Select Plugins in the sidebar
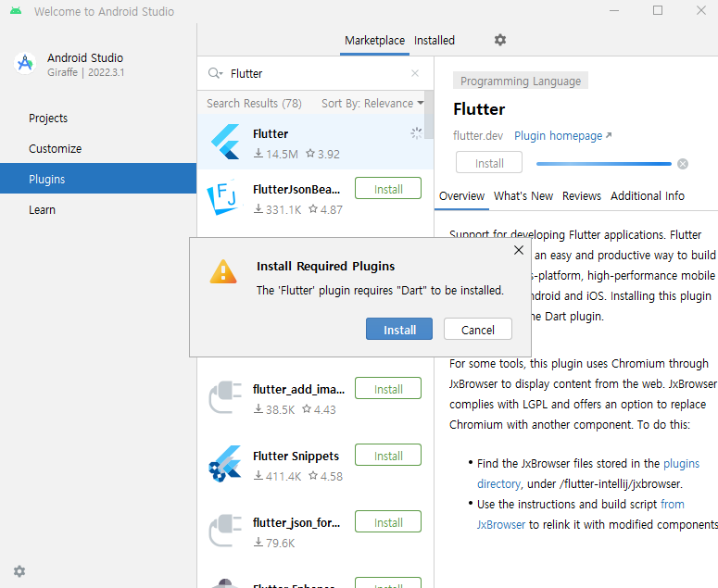Viewport: 718px width, 588px height. [x=98, y=179]
